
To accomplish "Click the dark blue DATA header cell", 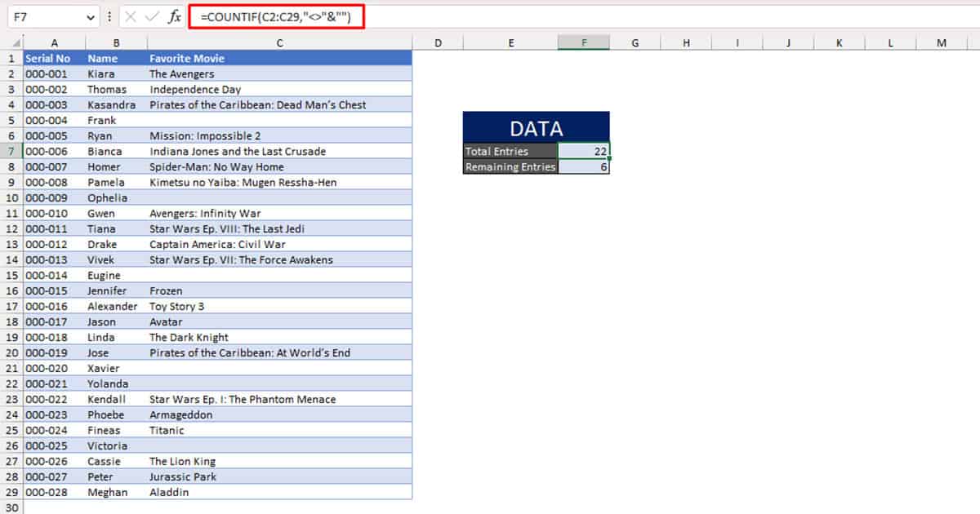I will point(536,126).
